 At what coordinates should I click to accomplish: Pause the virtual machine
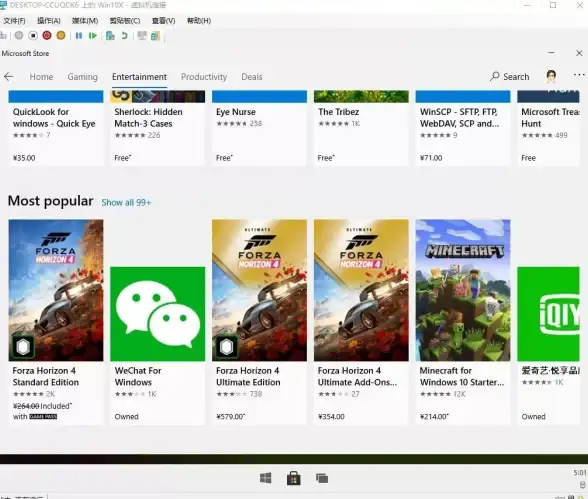pos(79,36)
